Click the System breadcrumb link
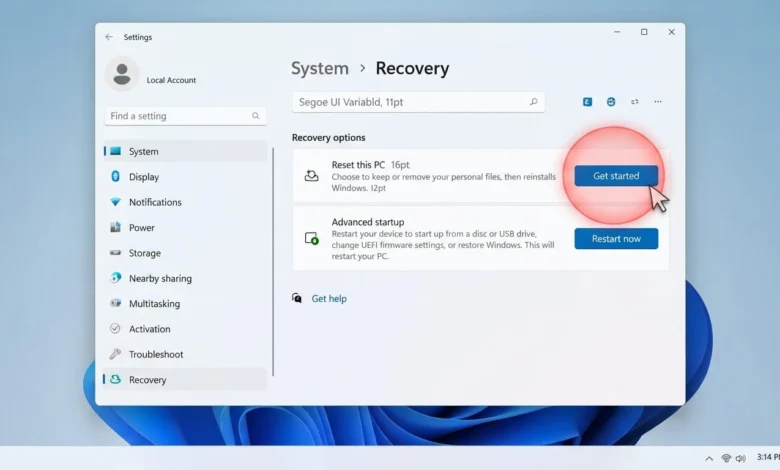The image size is (780, 470). click(x=320, y=68)
